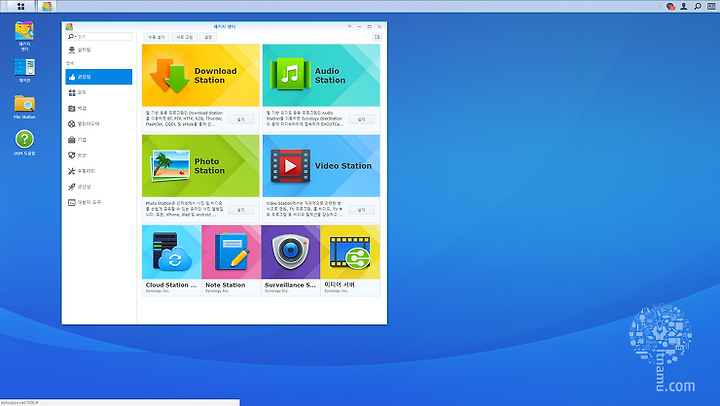
Task: Open Package Center desktop shortcut
Action: (24, 36)
